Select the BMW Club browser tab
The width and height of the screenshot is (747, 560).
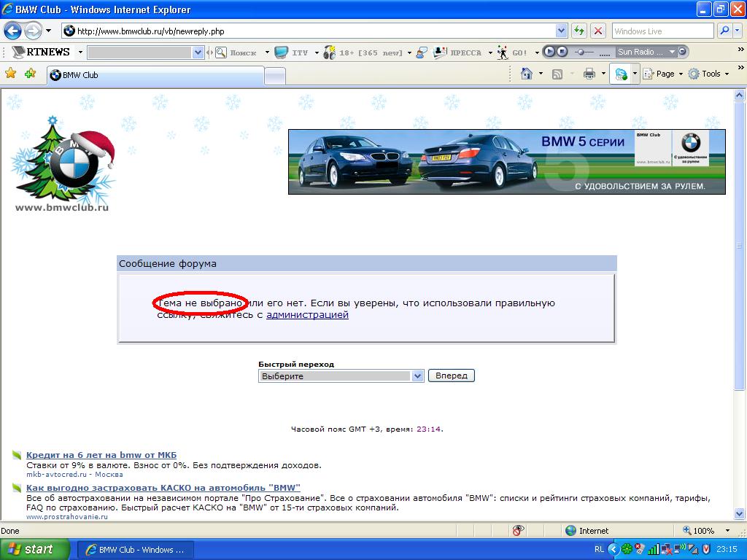(x=155, y=75)
